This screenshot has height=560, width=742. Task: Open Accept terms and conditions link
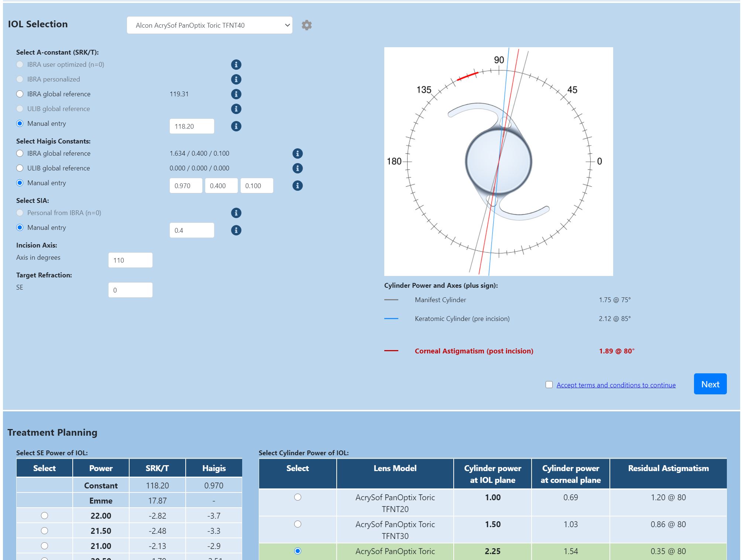[616, 385]
